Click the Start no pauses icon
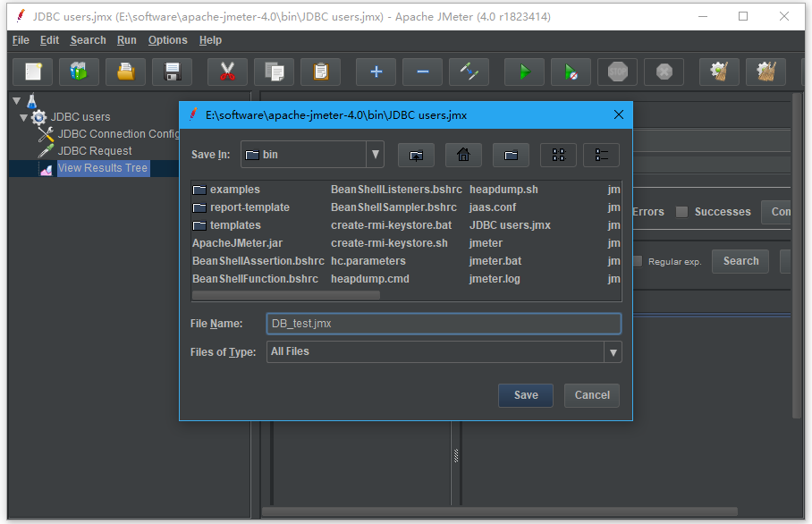This screenshot has height=524, width=812. (x=571, y=72)
